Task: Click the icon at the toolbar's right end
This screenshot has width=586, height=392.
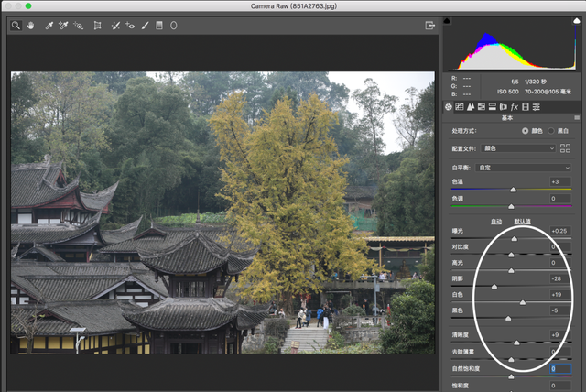Action: (x=429, y=26)
